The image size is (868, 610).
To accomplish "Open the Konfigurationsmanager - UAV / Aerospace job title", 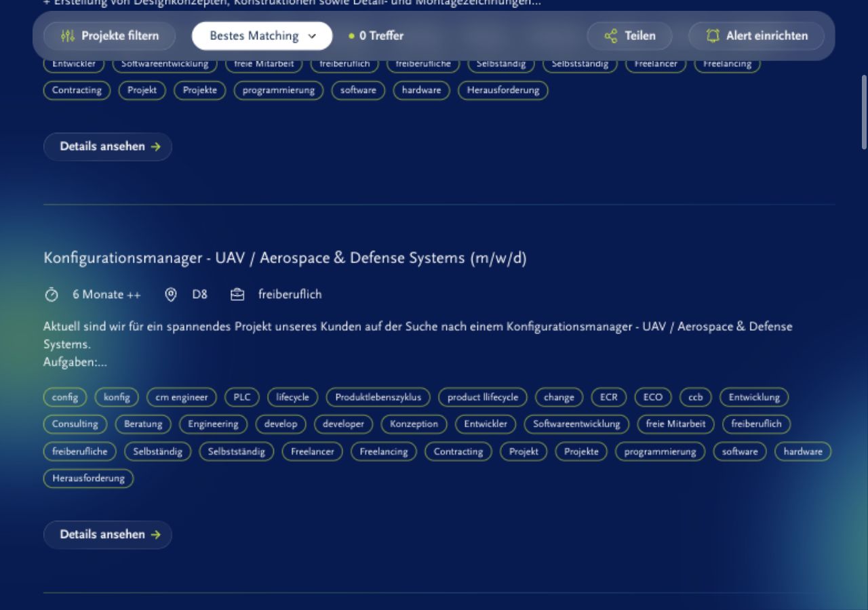I will (285, 258).
